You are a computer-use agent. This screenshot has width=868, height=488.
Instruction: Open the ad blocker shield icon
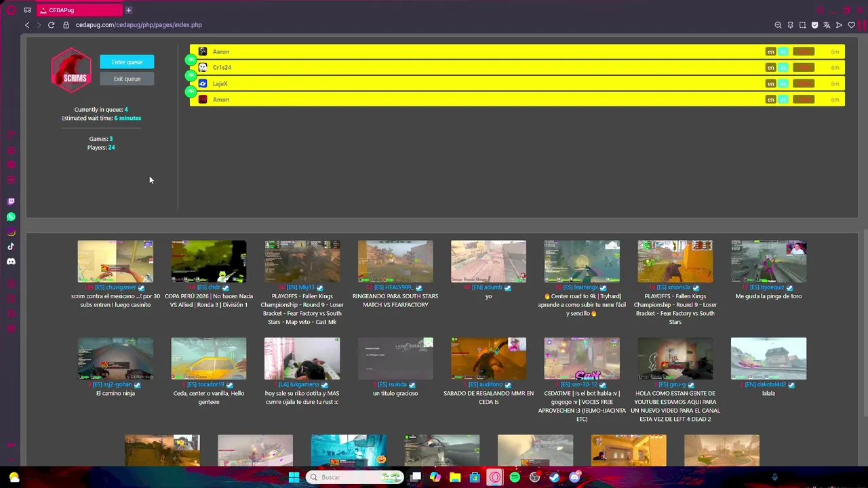[x=814, y=25]
